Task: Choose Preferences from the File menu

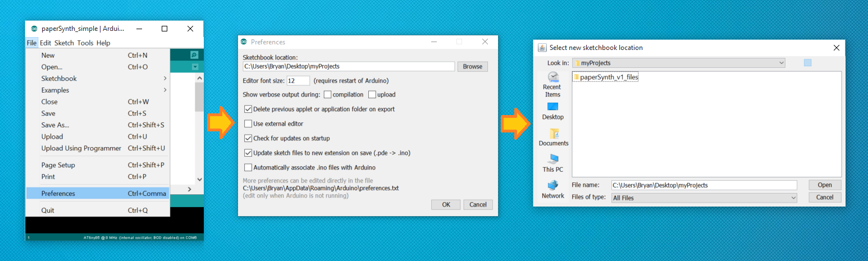Action: tap(97, 194)
